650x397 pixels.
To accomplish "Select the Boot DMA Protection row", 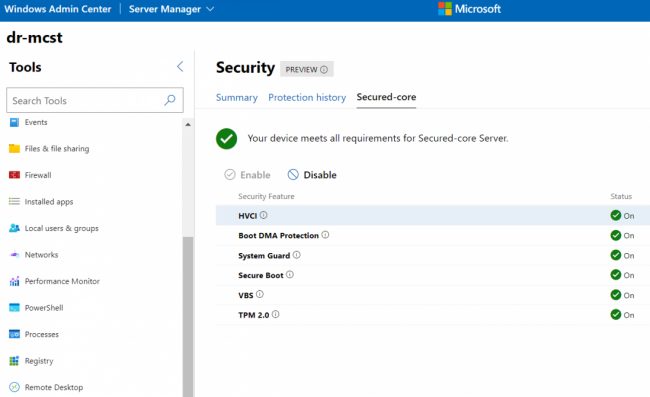I will [433, 235].
